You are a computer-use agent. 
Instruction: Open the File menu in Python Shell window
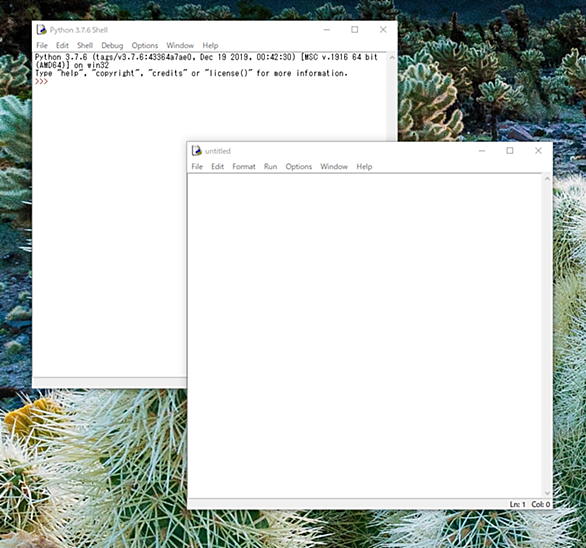(x=42, y=46)
